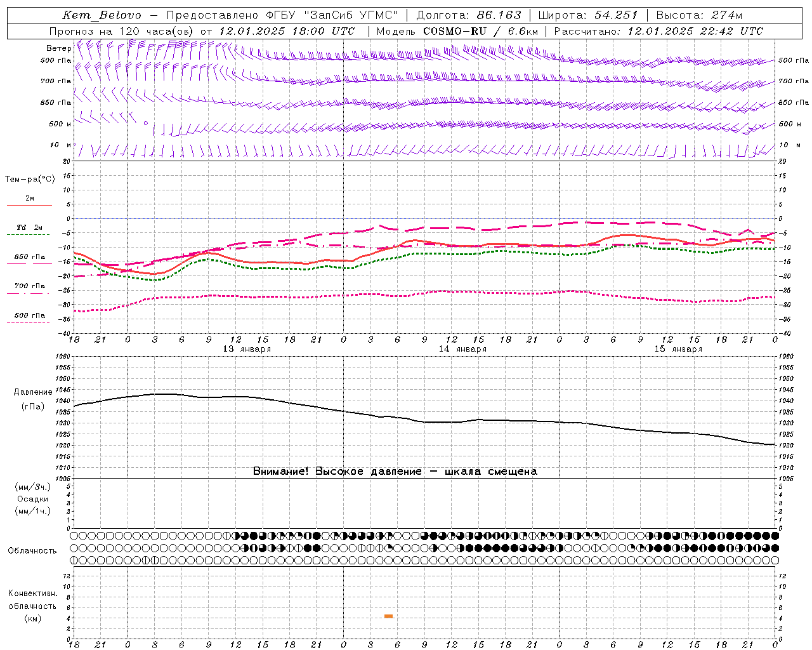Select the (мм/1ч.) precipitation unit label
This screenshot has height=650, width=812.
tap(33, 511)
